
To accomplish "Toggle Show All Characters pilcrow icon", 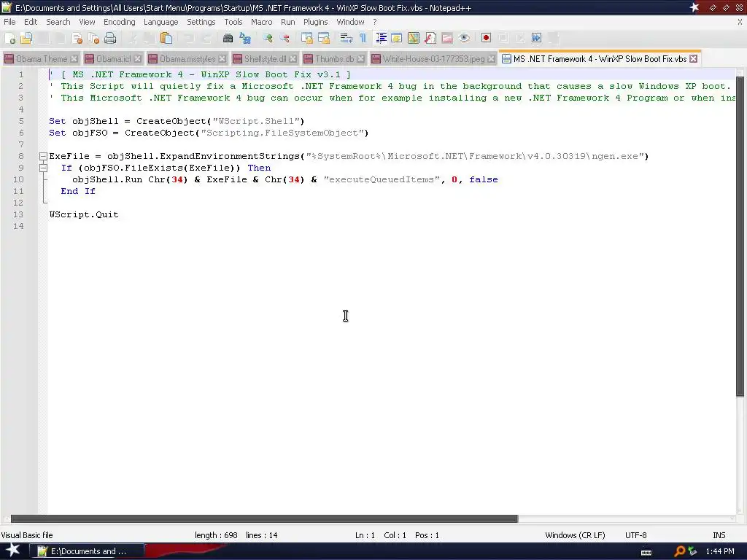I will click(x=363, y=38).
